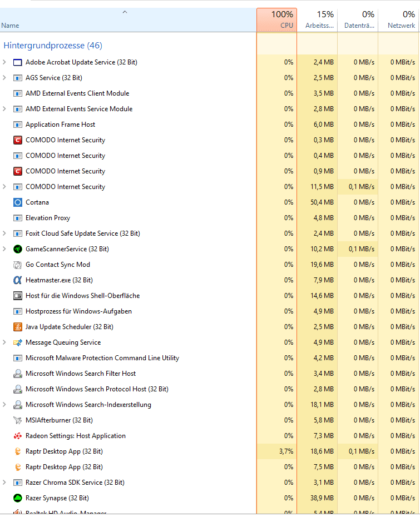Expand the AGS Service process group
420x517 pixels.
tap(4, 77)
